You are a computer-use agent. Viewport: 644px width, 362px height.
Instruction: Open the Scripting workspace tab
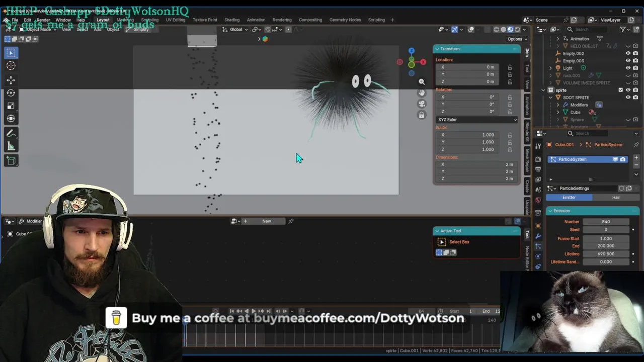[376, 20]
